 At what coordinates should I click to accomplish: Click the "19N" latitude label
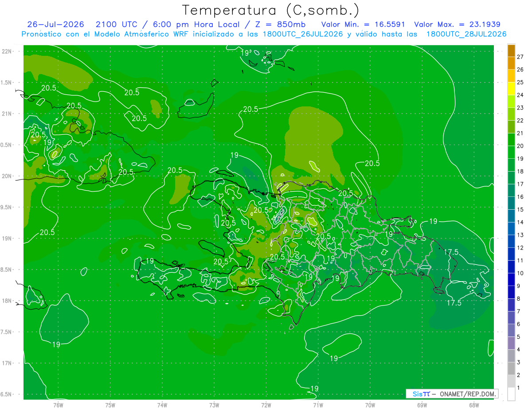(7, 239)
